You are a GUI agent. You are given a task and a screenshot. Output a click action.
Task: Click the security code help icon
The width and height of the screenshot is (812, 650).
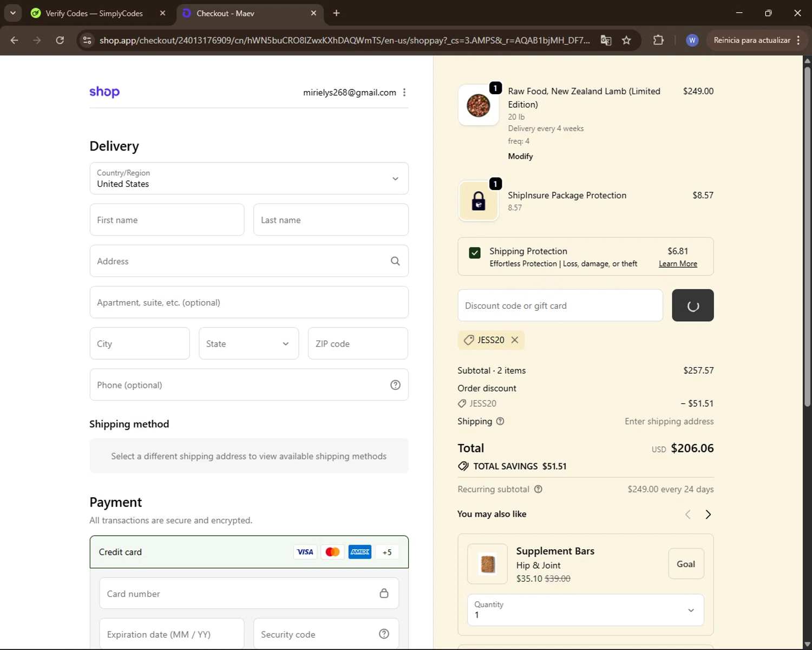(384, 634)
